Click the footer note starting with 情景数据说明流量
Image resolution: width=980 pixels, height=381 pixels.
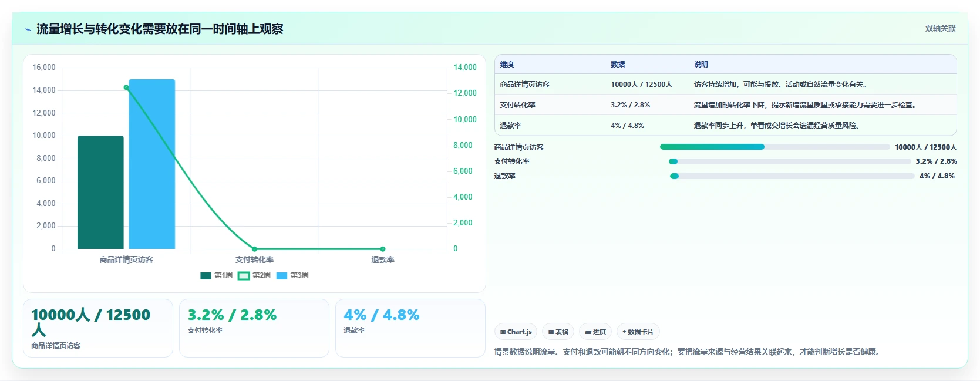point(688,352)
